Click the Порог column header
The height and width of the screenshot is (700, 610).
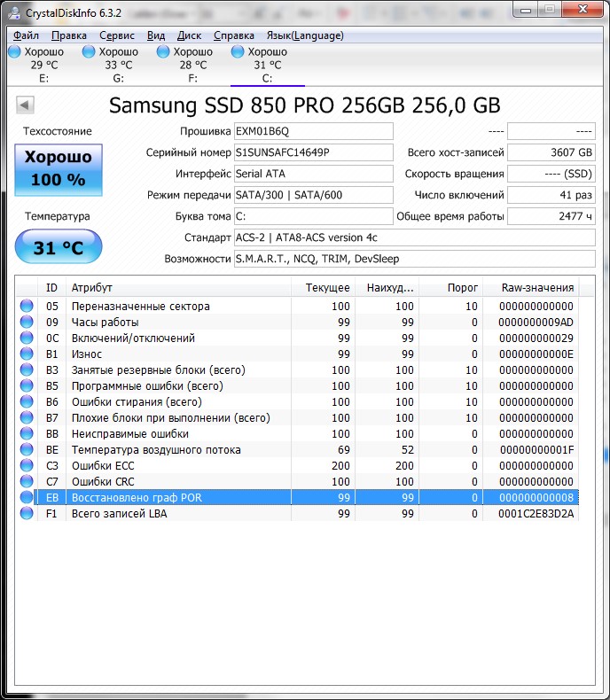[451, 287]
